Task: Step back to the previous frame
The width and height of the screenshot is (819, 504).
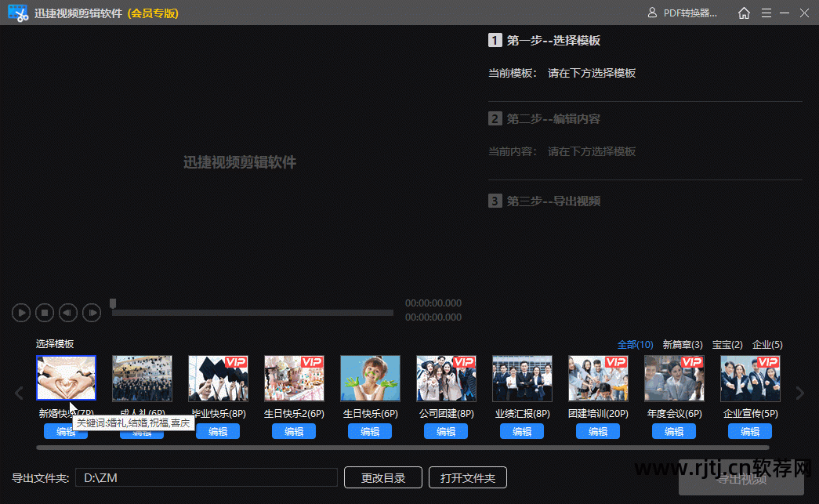Action: [x=68, y=313]
